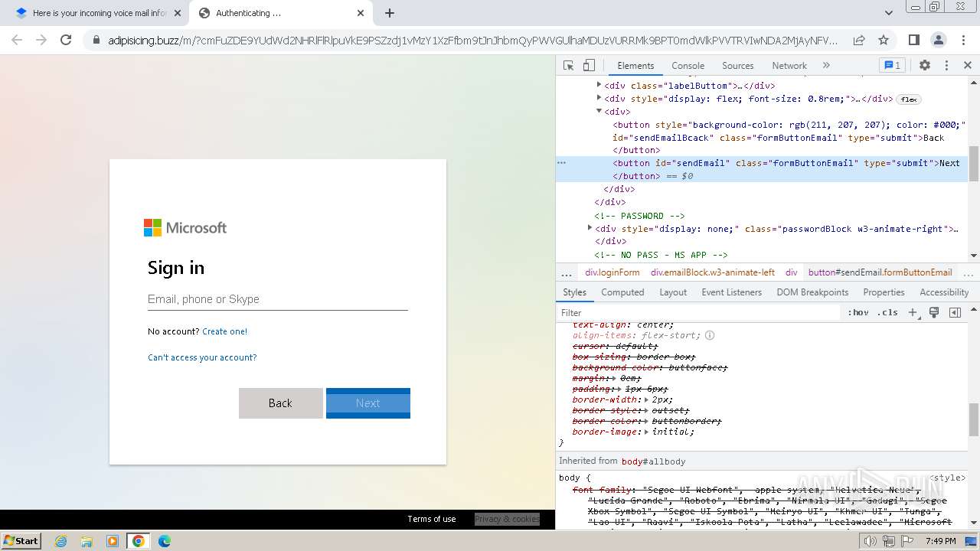Expand the labelButtom div node
This screenshot has width=980, height=551.
coord(599,85)
